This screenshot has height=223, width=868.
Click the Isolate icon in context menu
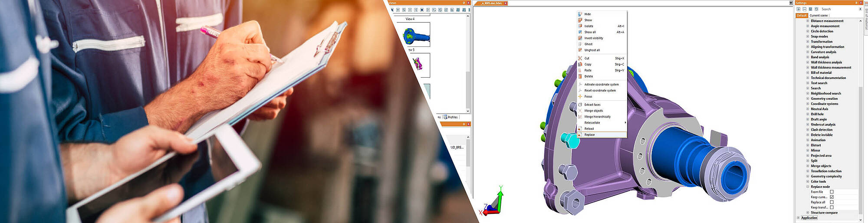[580, 26]
